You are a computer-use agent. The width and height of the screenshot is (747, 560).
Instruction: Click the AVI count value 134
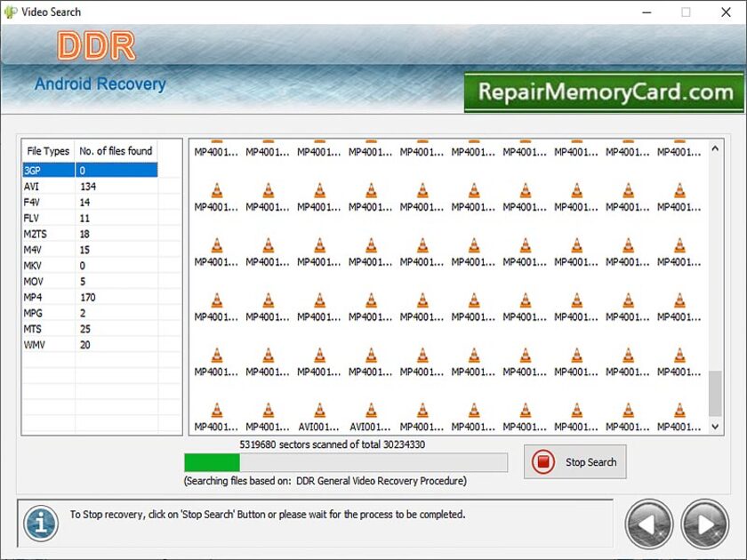click(88, 186)
